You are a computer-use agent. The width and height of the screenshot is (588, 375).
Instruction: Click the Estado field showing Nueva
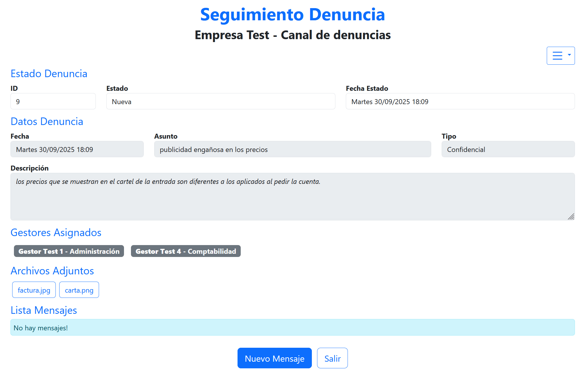[220, 101]
